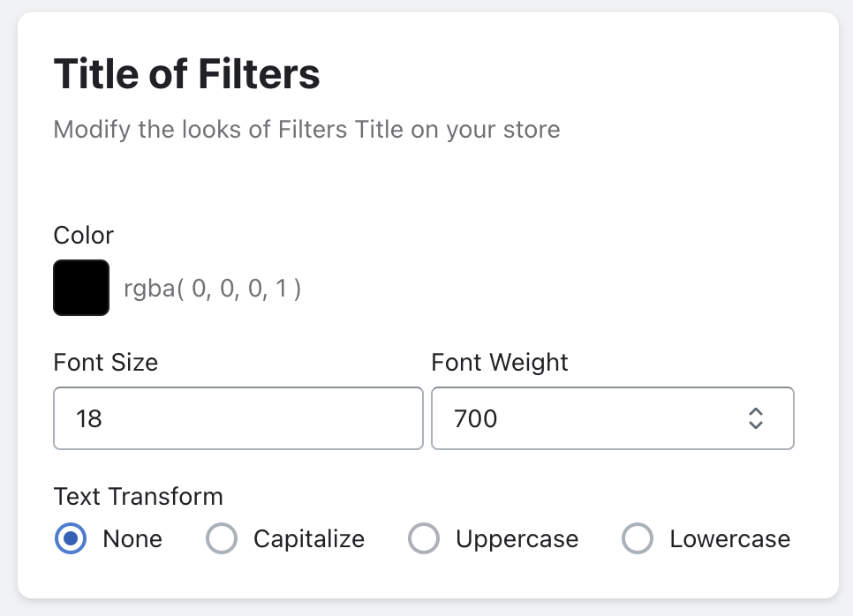
Task: Click the "Capitalize" option label text
Action: pyautogui.click(x=309, y=538)
